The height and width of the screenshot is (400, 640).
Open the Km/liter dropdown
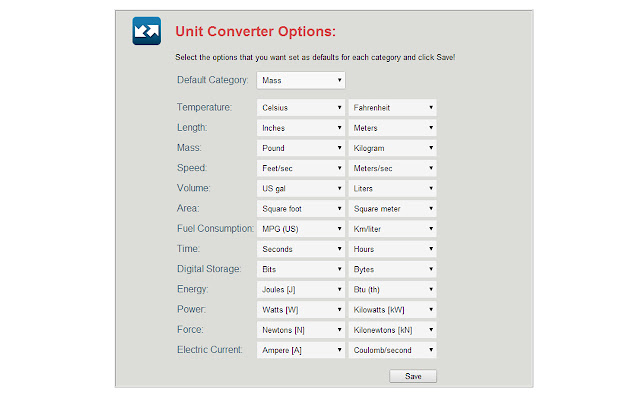[x=392, y=229]
